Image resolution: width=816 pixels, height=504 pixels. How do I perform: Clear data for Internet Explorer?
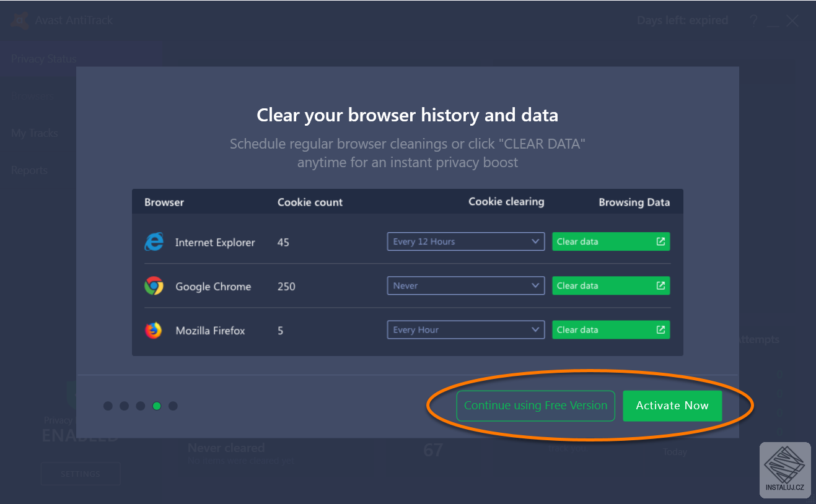tap(611, 241)
